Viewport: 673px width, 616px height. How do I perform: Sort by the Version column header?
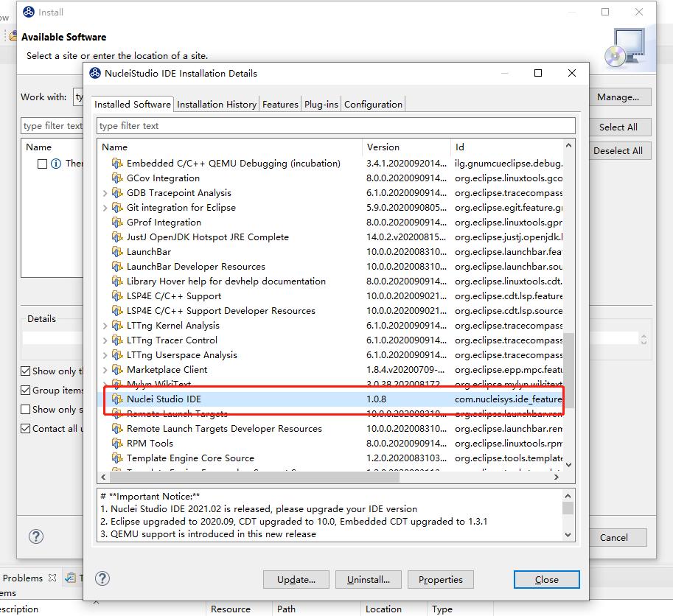[x=406, y=147]
